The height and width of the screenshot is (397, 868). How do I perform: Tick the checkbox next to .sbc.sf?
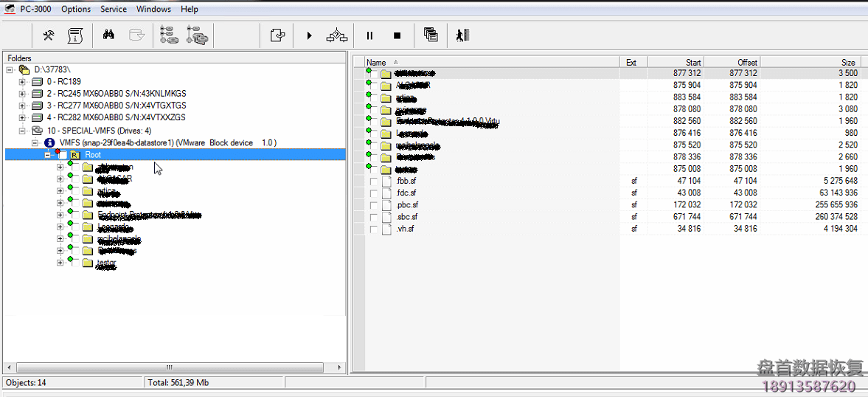(x=374, y=217)
